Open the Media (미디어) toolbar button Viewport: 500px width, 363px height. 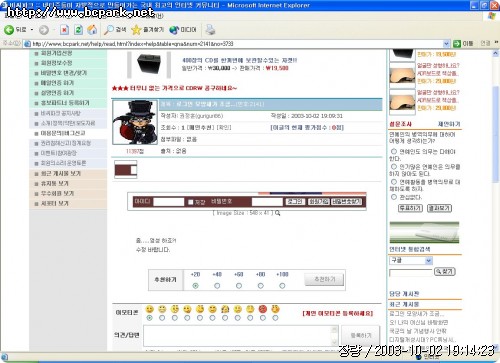tap(183, 30)
